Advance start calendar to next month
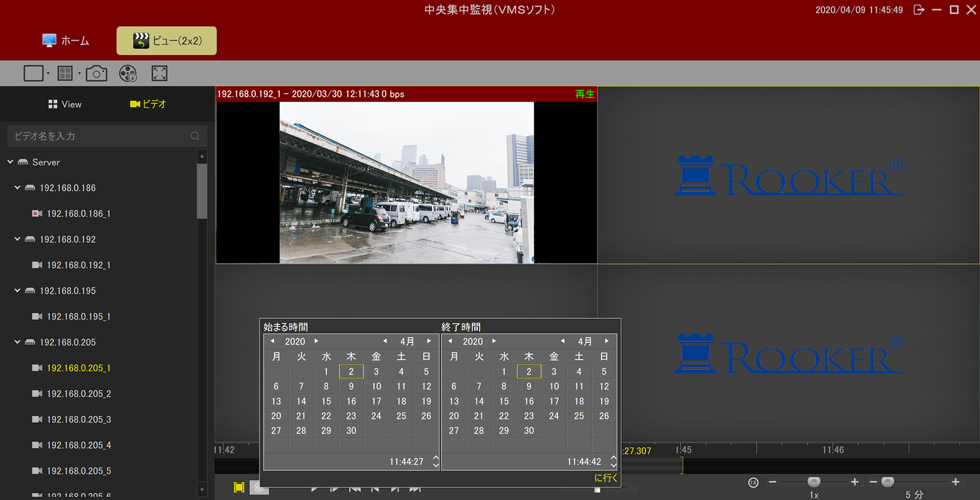The width and height of the screenshot is (980, 500). coord(429,341)
